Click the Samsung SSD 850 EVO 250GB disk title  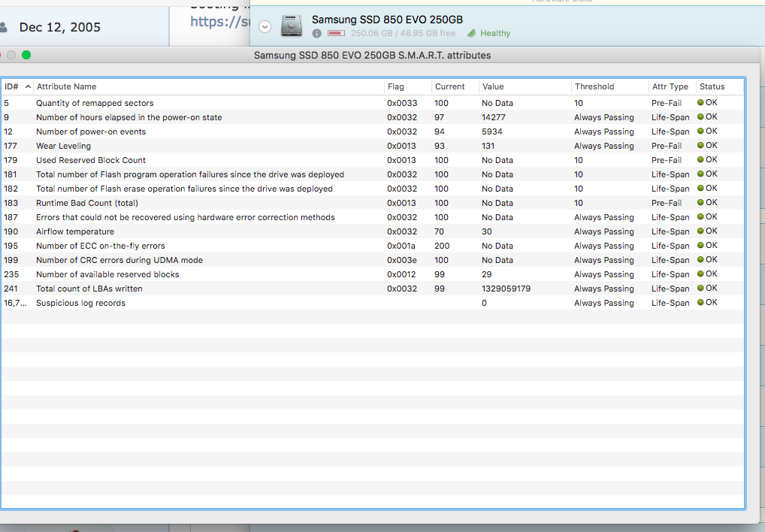pos(387,20)
